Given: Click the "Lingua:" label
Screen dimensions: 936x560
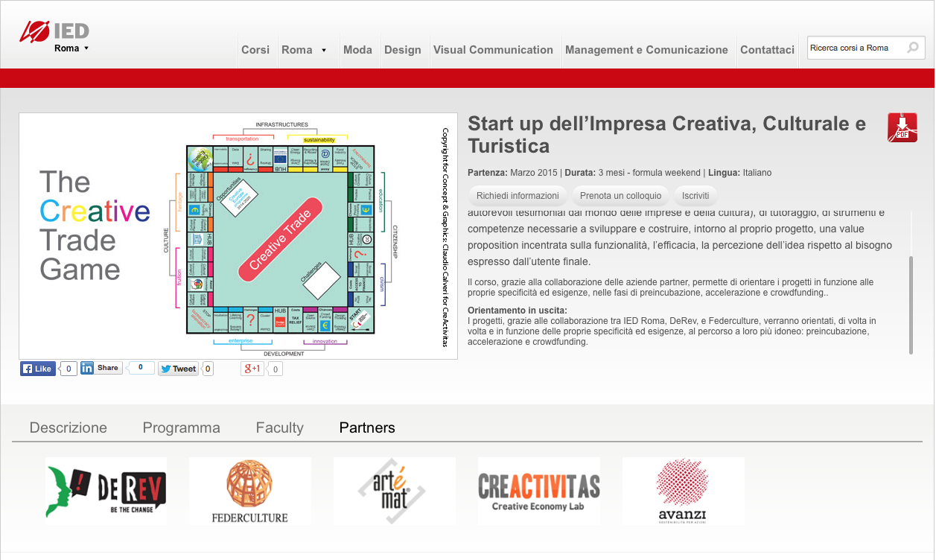Looking at the screenshot, I should click(x=724, y=173).
